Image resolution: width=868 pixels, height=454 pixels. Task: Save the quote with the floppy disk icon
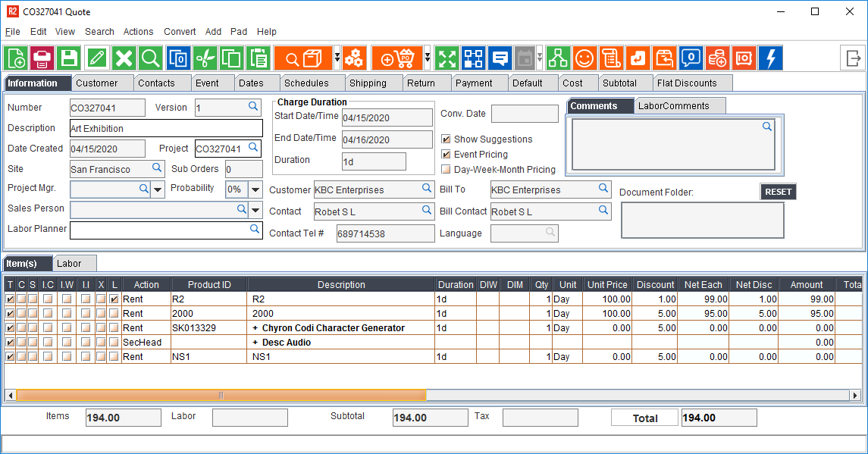click(x=69, y=58)
